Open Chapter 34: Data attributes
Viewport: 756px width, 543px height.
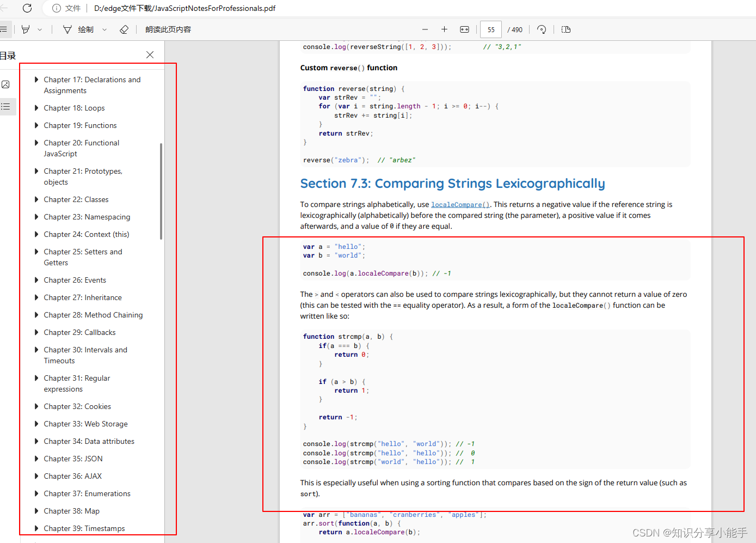coord(89,441)
